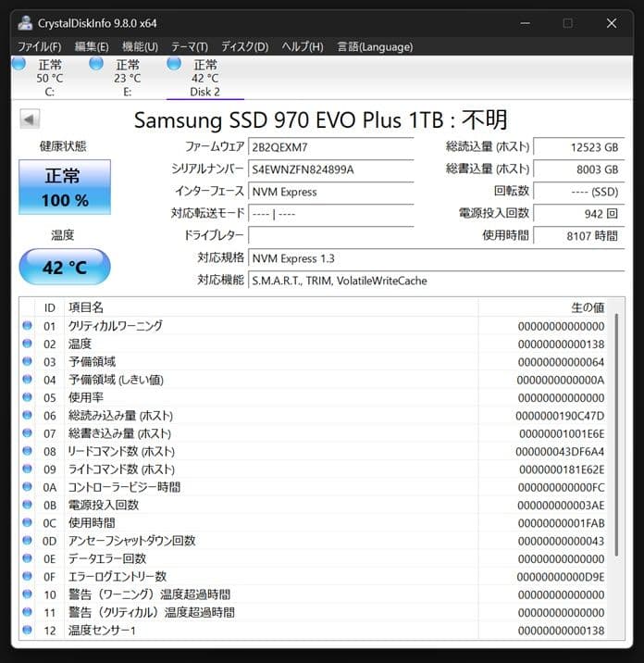Click blue status dot for ID 12 row

tap(27, 630)
